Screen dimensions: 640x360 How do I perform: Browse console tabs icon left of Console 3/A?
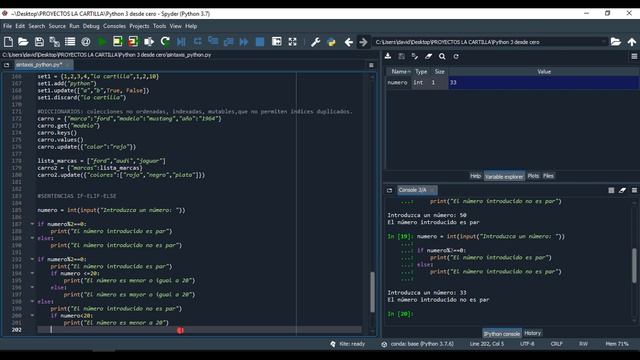[x=389, y=190]
